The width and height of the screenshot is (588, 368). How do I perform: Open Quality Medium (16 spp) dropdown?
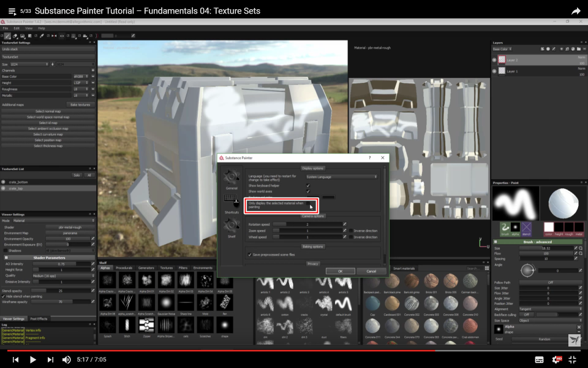point(63,275)
